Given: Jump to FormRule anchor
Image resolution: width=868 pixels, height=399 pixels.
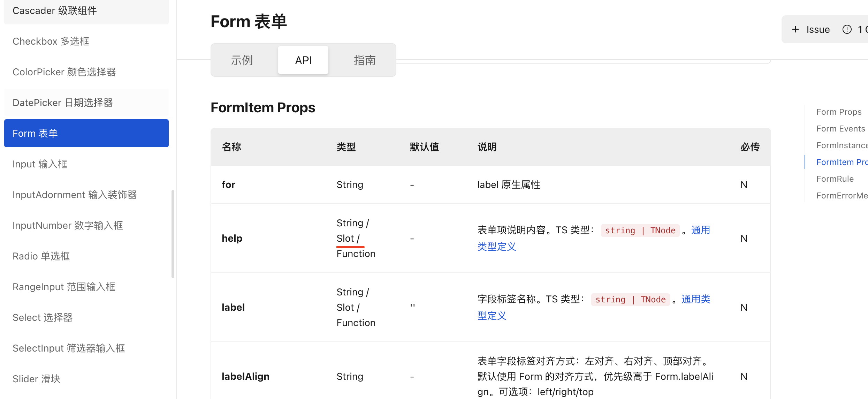Looking at the screenshot, I should click(835, 179).
